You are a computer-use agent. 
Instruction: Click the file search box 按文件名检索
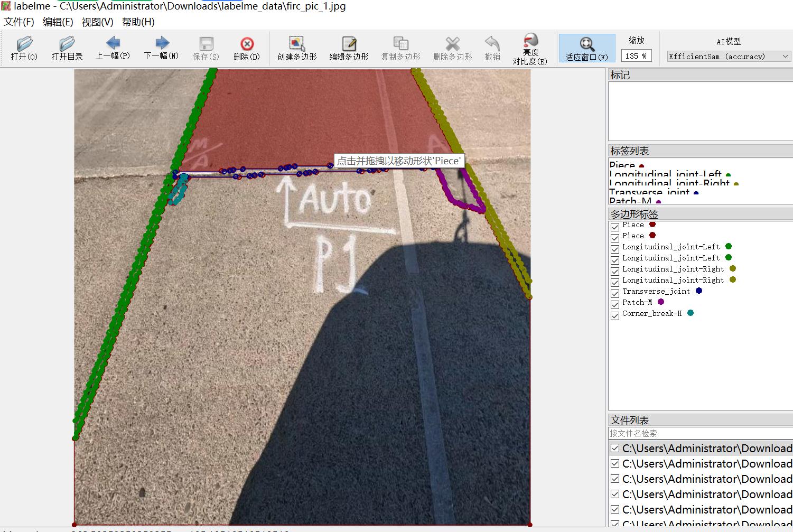[701, 433]
